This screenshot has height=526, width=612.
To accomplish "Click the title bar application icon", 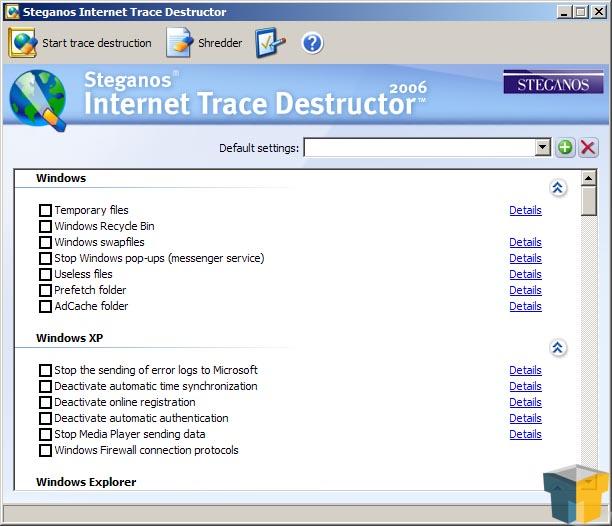I will point(12,11).
